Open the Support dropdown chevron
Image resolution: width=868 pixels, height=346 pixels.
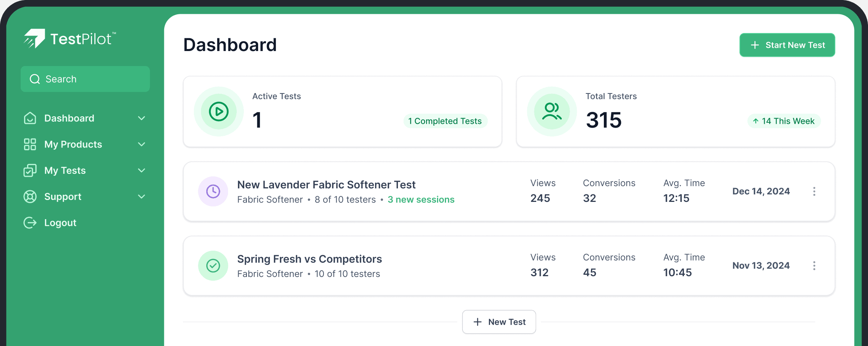(x=142, y=196)
